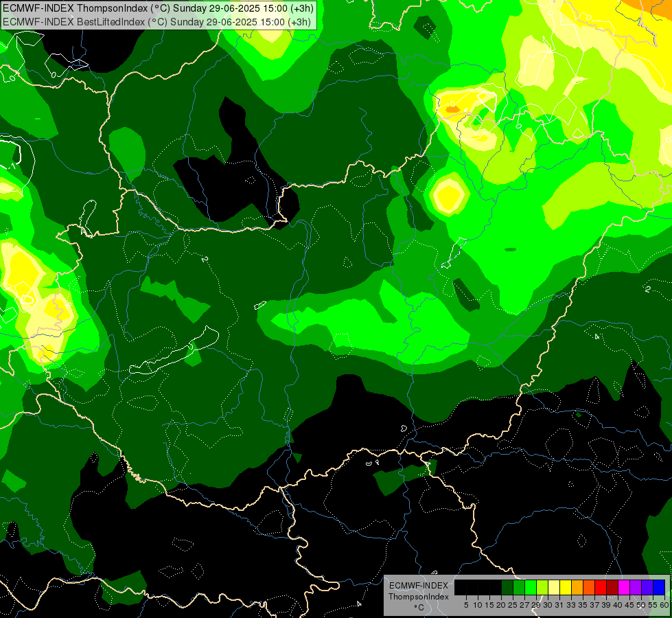Select the black 5–10 legend swatch
Image resolution: width=672 pixels, height=618 pixels.
(x=472, y=587)
